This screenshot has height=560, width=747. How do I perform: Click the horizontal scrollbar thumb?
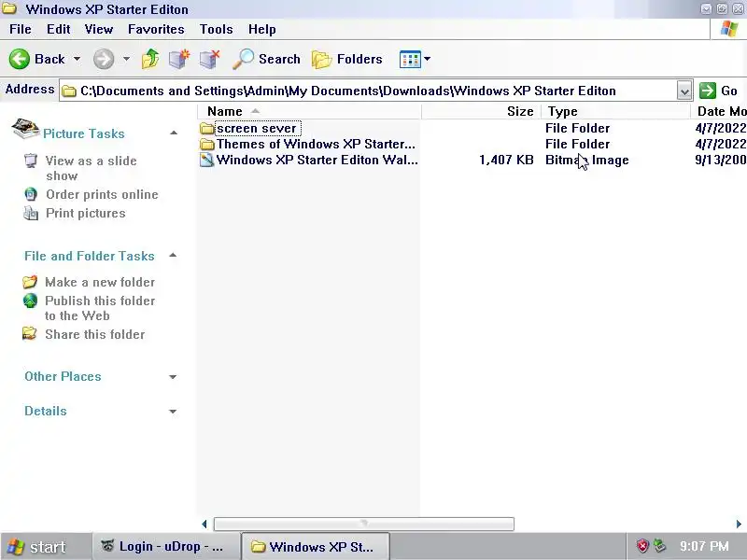[x=364, y=524]
